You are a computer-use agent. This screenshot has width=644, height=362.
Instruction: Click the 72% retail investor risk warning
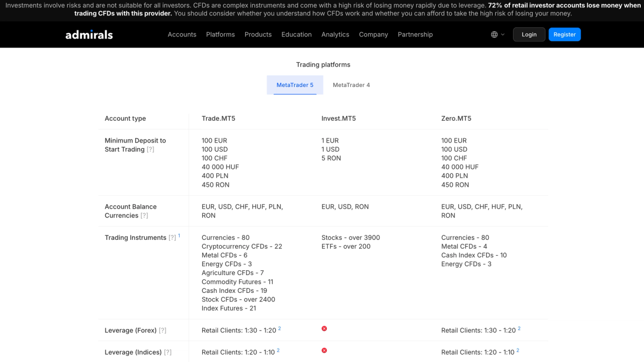(358, 9)
